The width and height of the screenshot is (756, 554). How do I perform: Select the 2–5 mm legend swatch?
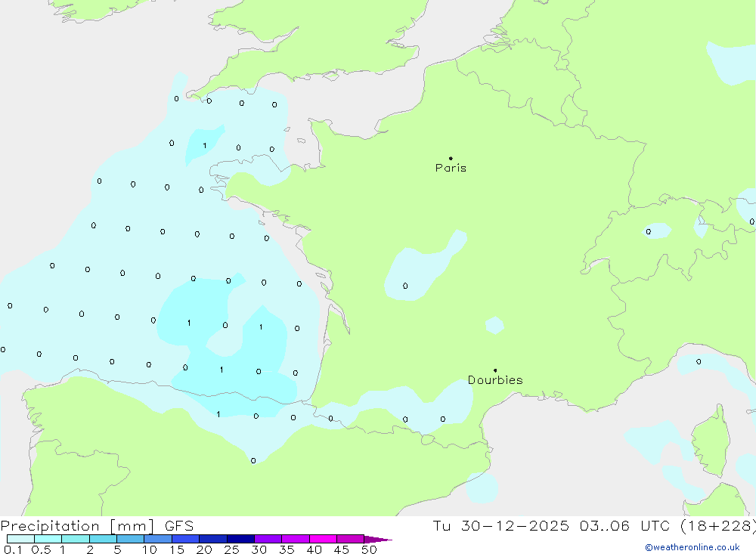(103, 539)
